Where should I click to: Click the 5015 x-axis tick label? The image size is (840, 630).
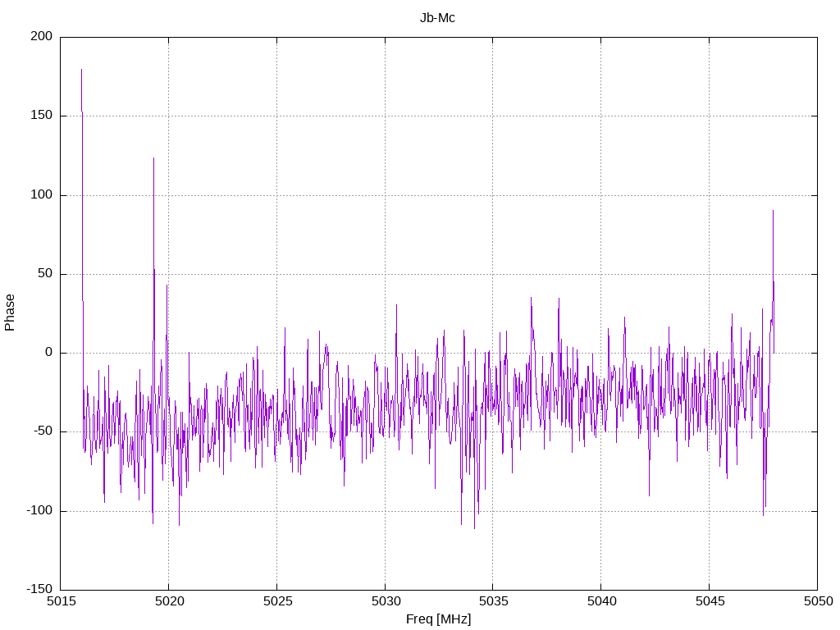61,603
